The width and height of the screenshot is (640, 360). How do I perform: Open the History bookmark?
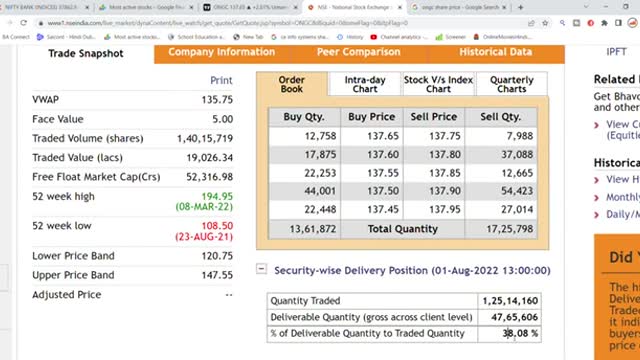(x=350, y=37)
